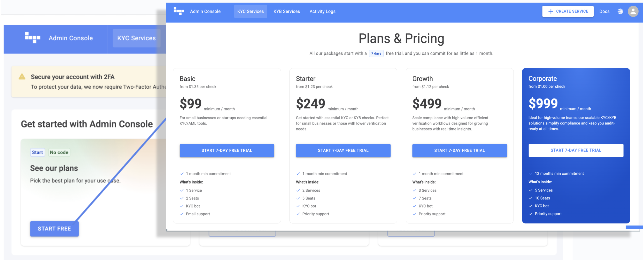Click the background Admin Console logo
The width and height of the screenshot is (644, 260).
(33, 38)
